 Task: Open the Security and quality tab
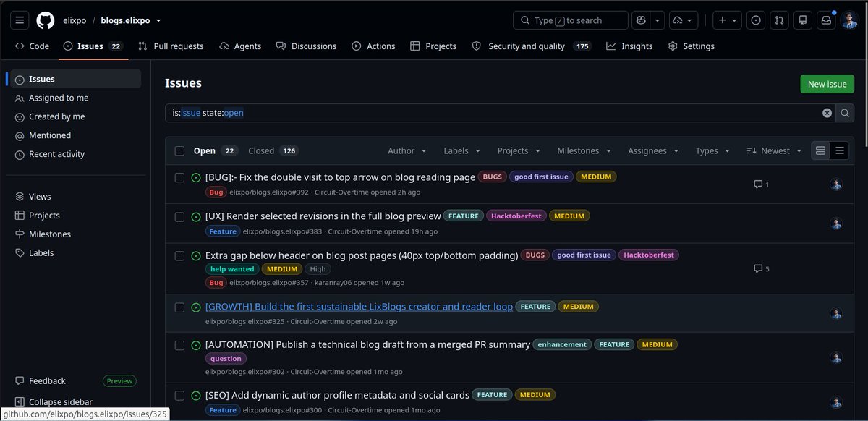pos(532,46)
